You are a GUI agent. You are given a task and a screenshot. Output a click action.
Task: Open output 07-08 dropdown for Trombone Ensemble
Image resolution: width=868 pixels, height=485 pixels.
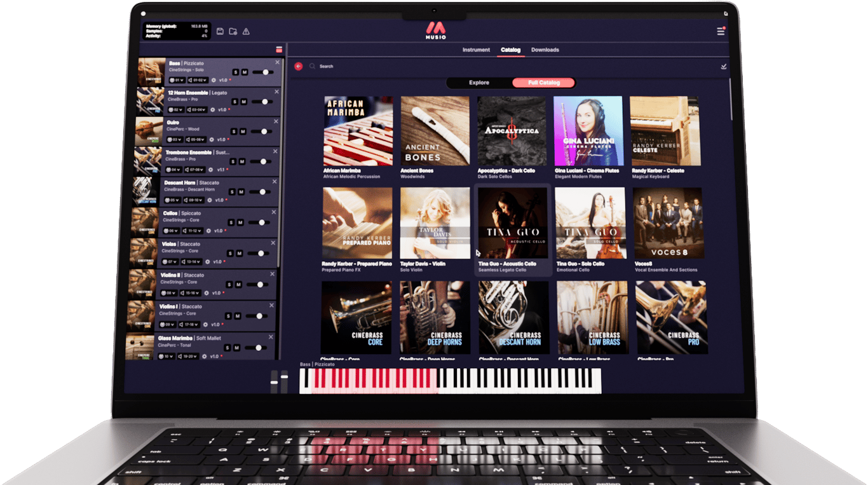pyautogui.click(x=194, y=170)
